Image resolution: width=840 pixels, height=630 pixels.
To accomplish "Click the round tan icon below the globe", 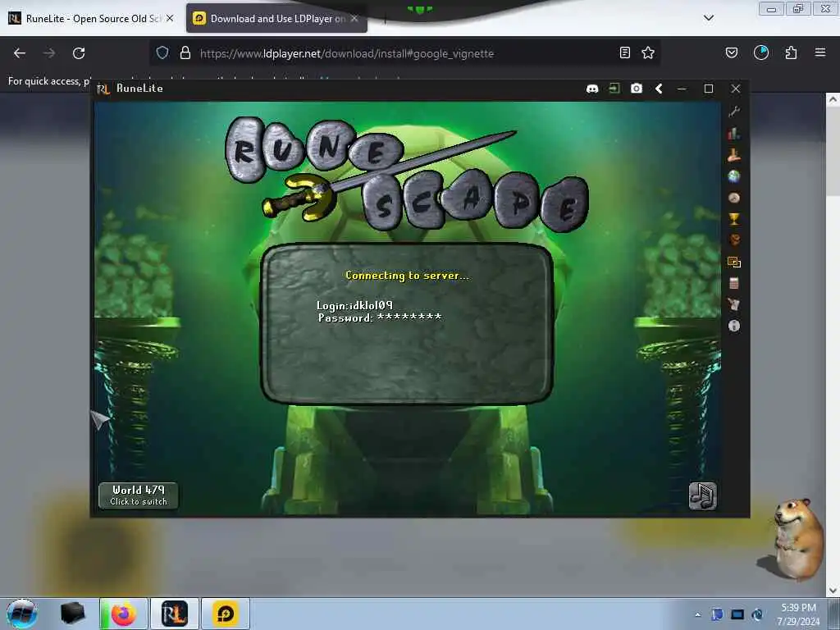I will pos(734,198).
